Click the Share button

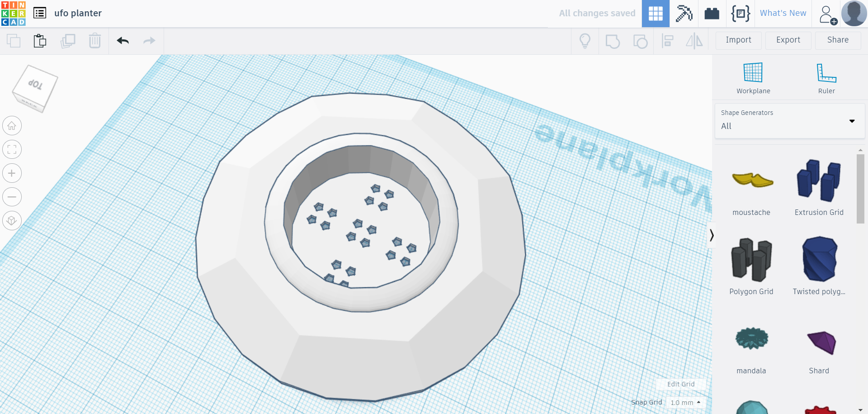[838, 40]
